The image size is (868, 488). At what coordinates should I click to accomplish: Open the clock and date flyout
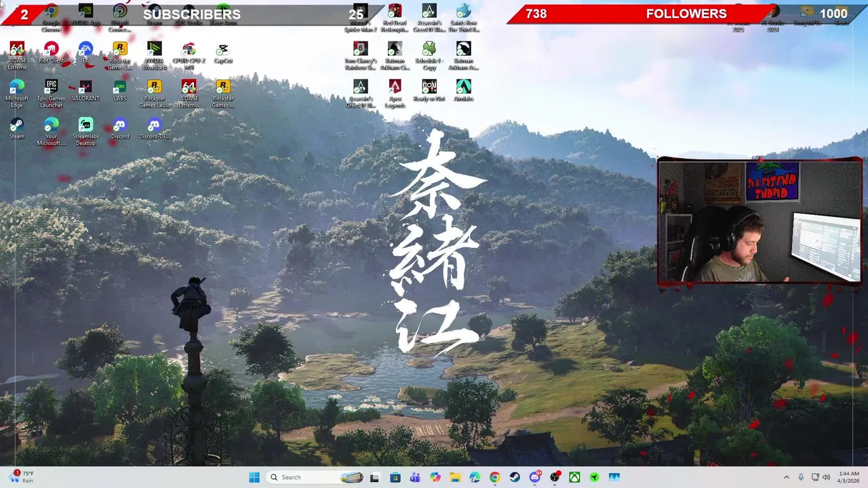pyautogui.click(x=849, y=477)
